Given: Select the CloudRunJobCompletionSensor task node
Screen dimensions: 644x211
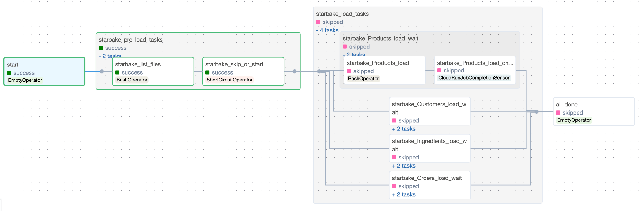Looking at the screenshot, I should (475, 70).
